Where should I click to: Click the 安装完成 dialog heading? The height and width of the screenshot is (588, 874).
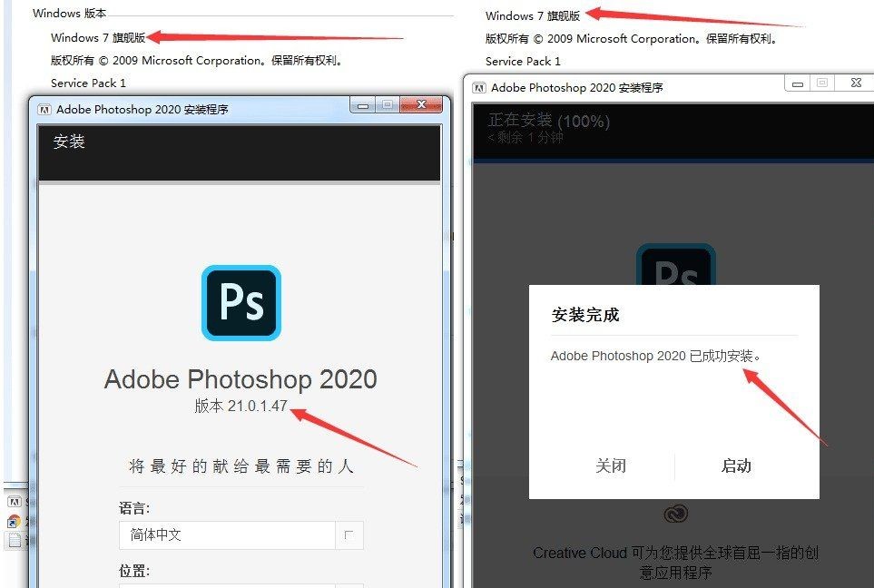[585, 315]
